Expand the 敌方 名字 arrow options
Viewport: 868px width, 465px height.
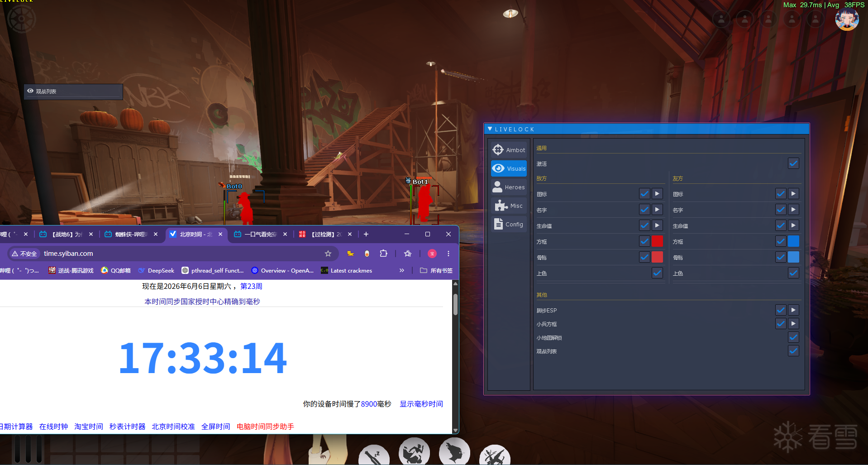[x=657, y=210]
